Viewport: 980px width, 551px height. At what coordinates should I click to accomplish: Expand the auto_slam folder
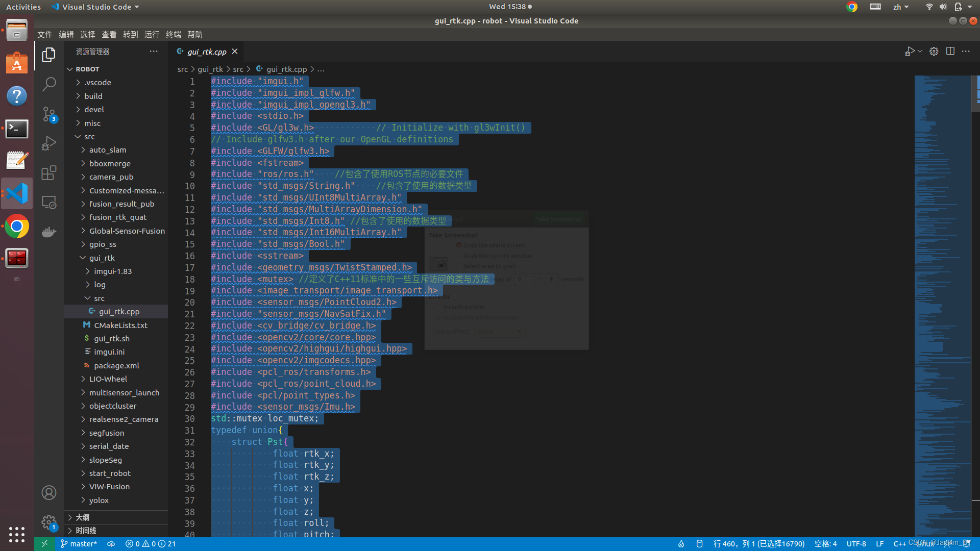(107, 150)
